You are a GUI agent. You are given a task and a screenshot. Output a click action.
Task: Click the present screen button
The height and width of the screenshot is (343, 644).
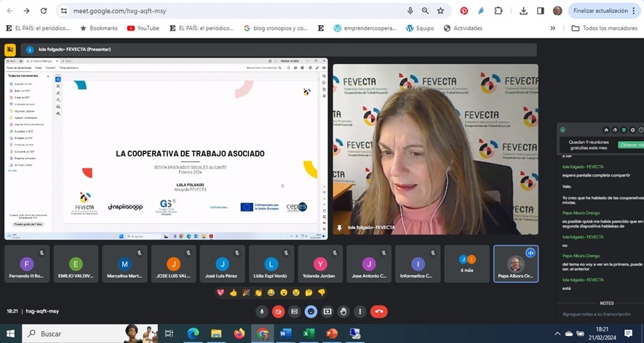coord(327,312)
